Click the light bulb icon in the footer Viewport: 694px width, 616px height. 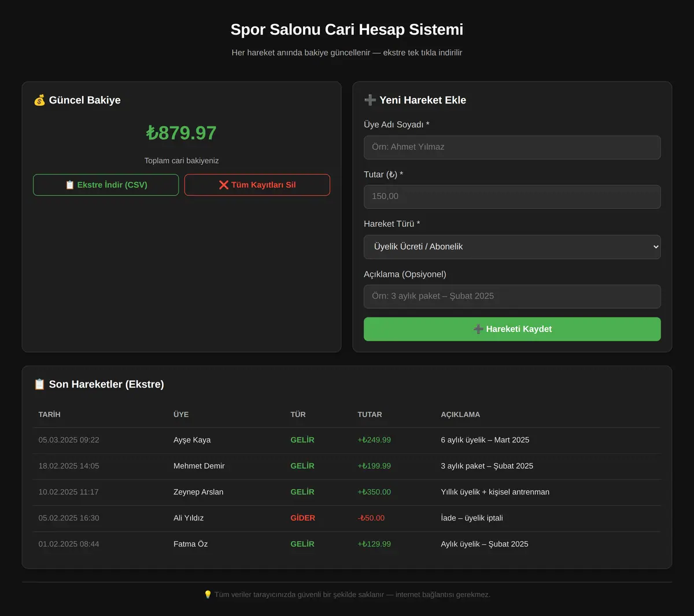point(208,595)
